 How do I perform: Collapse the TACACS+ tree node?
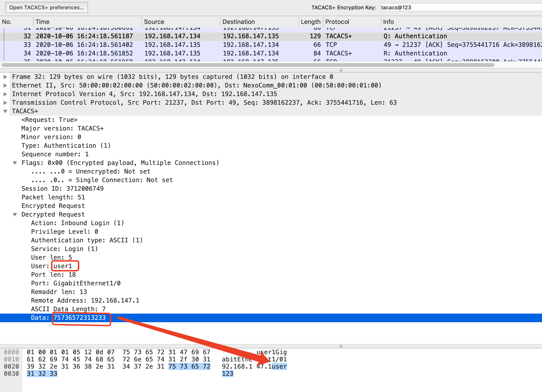coord(5,111)
